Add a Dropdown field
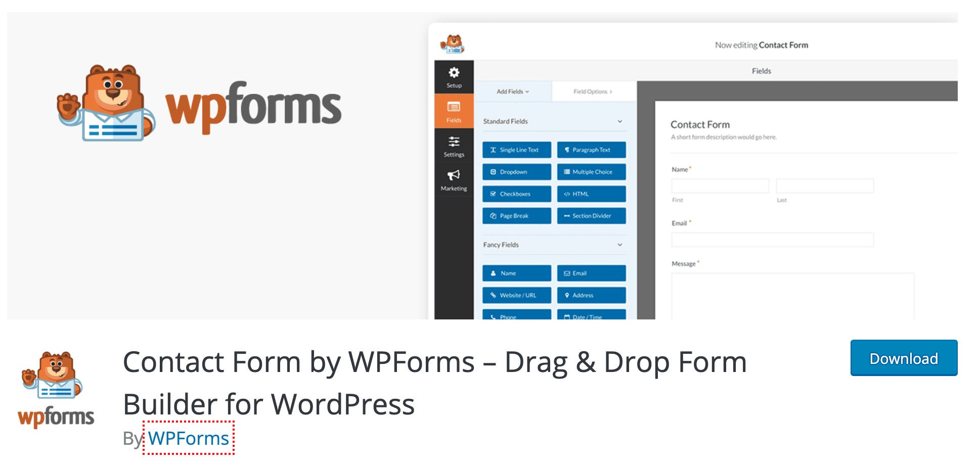This screenshot has height=465, width=980. [517, 172]
